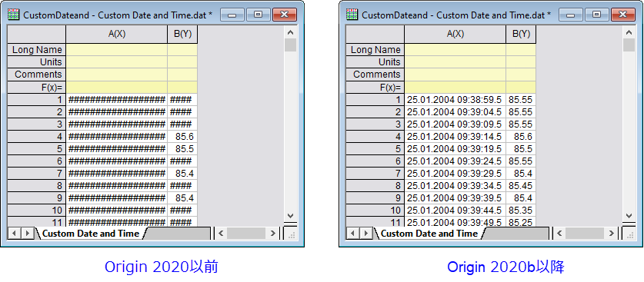
Task: Click horizontal scroll left arrow in right window
Action: (x=559, y=234)
